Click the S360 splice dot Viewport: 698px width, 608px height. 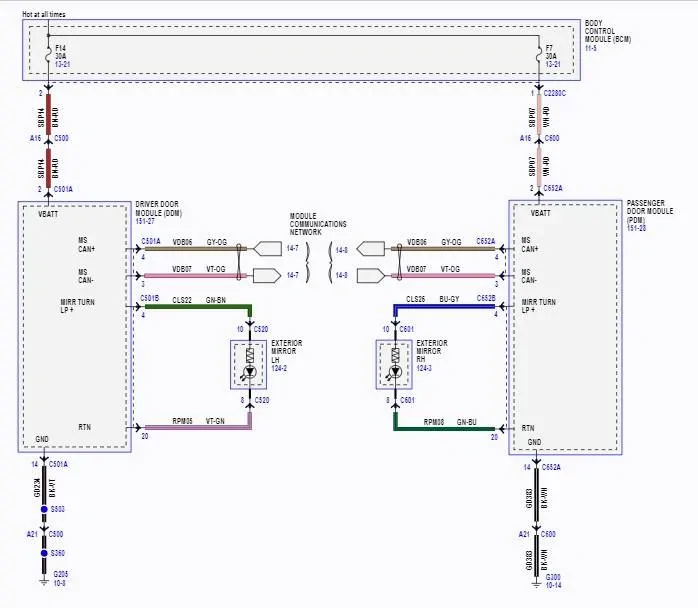(x=45, y=552)
